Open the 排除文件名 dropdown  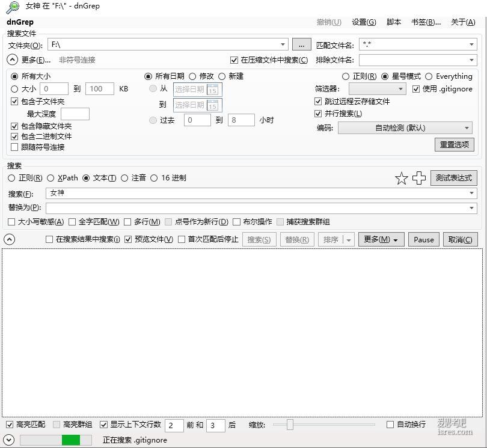coord(471,60)
